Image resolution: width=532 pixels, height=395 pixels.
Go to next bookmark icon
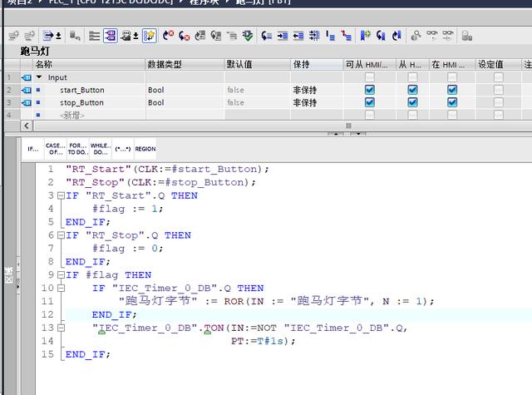(381, 35)
